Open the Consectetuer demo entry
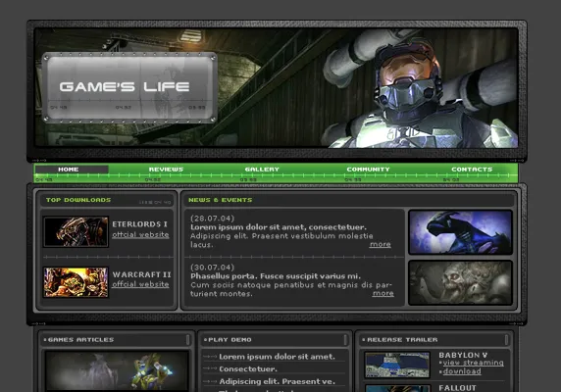This screenshot has height=392, width=561. coord(248,369)
